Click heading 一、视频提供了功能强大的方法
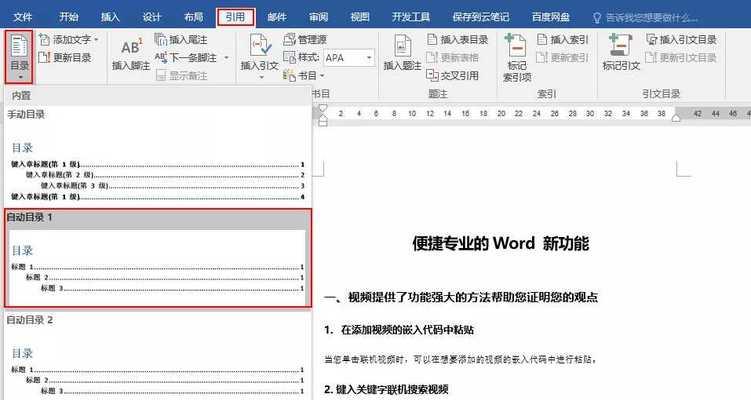The image size is (751, 400). pos(461,297)
